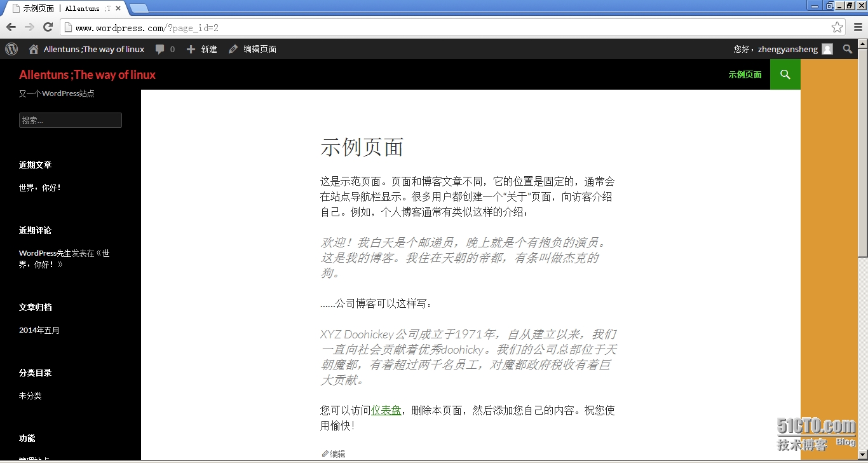Open the 未分类 category link
Screen dimensions: 868x463
tap(31, 396)
